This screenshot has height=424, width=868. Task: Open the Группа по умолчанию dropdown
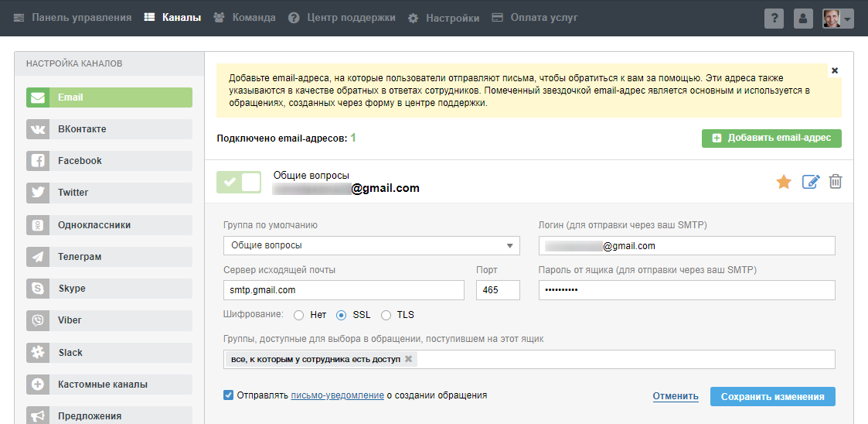point(372,245)
